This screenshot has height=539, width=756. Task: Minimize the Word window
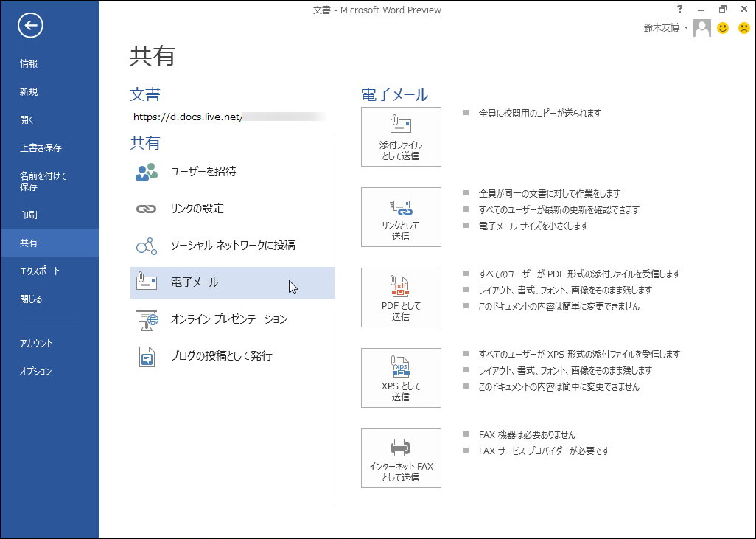(701, 9)
